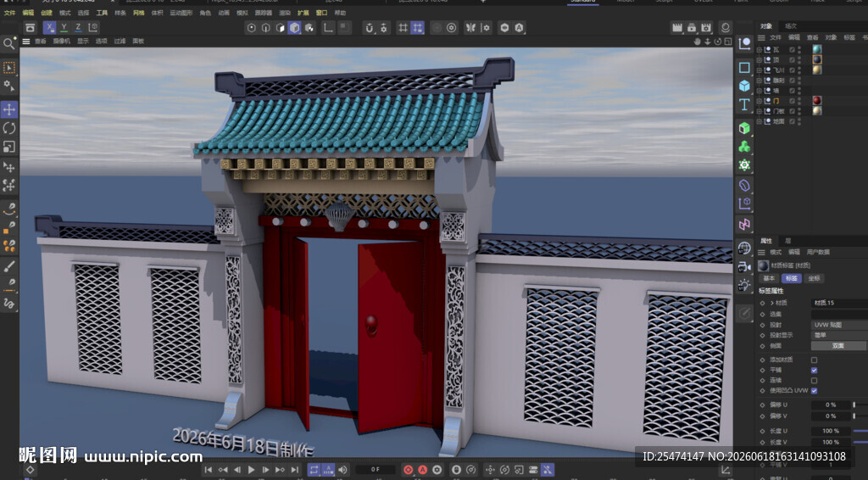This screenshot has height=480, width=868.
Task: Open the search magnifier icon
Action: pyautogui.click(x=8, y=44)
